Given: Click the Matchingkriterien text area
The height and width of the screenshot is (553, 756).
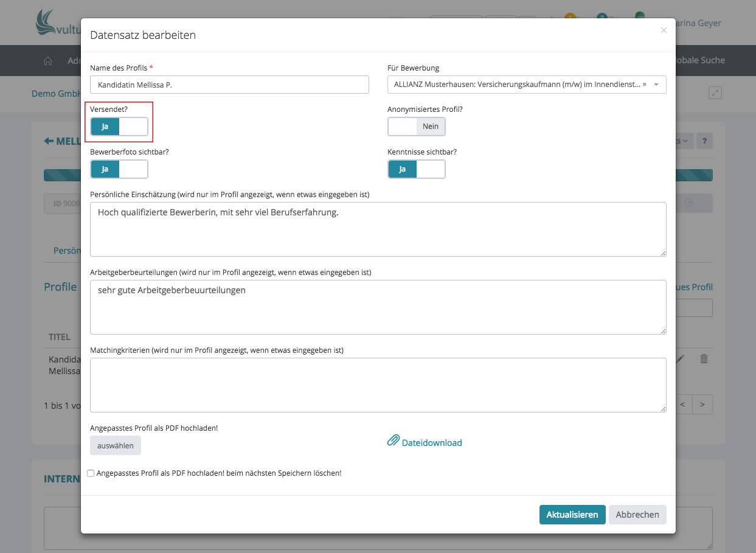Looking at the screenshot, I should pos(378,384).
